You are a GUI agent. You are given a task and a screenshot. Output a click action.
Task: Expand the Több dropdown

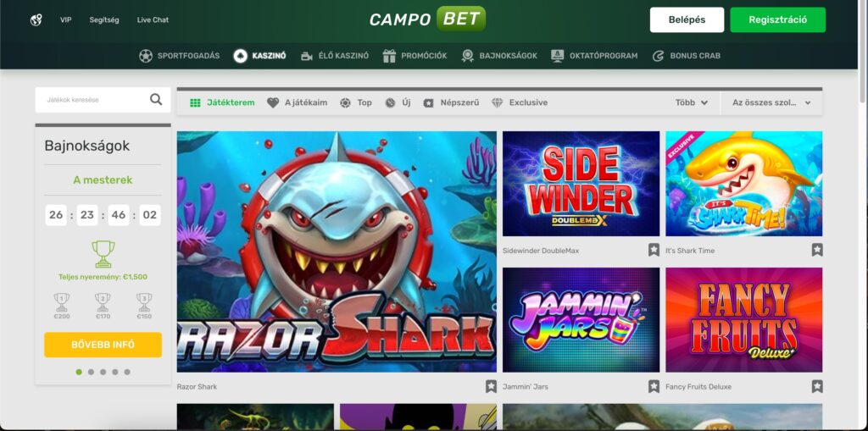692,103
